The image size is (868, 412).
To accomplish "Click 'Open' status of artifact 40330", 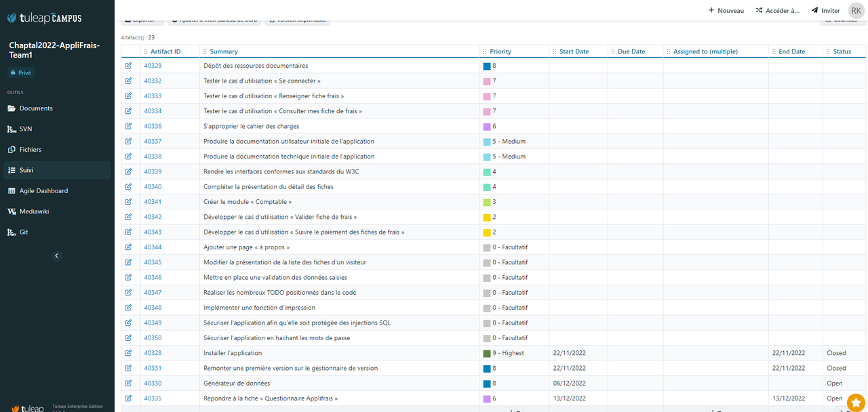I will pos(835,384).
